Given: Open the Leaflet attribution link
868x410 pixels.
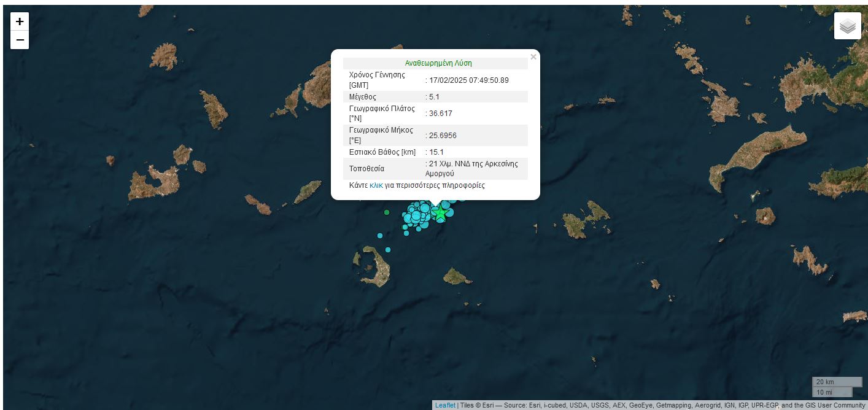Looking at the screenshot, I should click(x=445, y=405).
